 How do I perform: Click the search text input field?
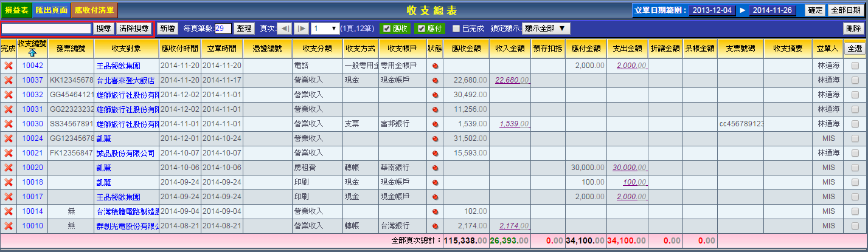pyautogui.click(x=47, y=29)
